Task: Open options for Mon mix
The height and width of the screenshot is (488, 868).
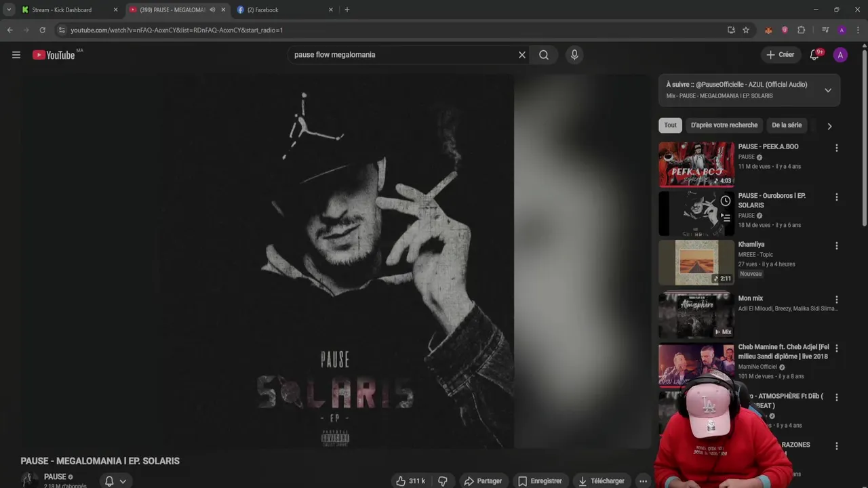Action: [x=837, y=300]
